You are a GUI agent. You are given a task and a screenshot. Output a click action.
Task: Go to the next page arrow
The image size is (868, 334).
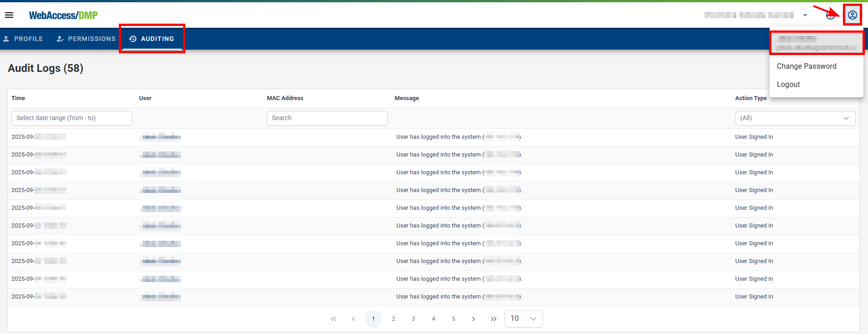tap(474, 319)
